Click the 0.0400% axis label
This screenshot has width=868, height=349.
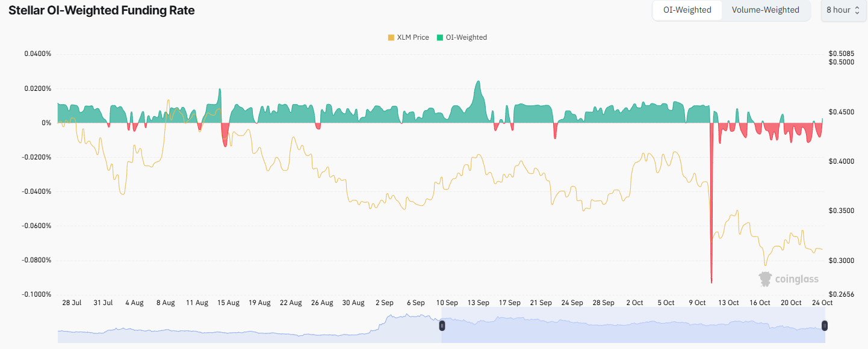click(39, 53)
